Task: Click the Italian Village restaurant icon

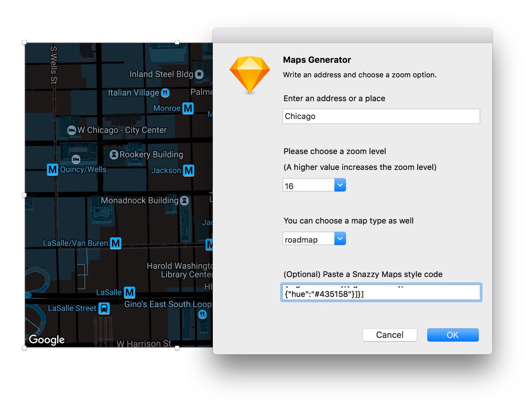Action: coord(165,93)
